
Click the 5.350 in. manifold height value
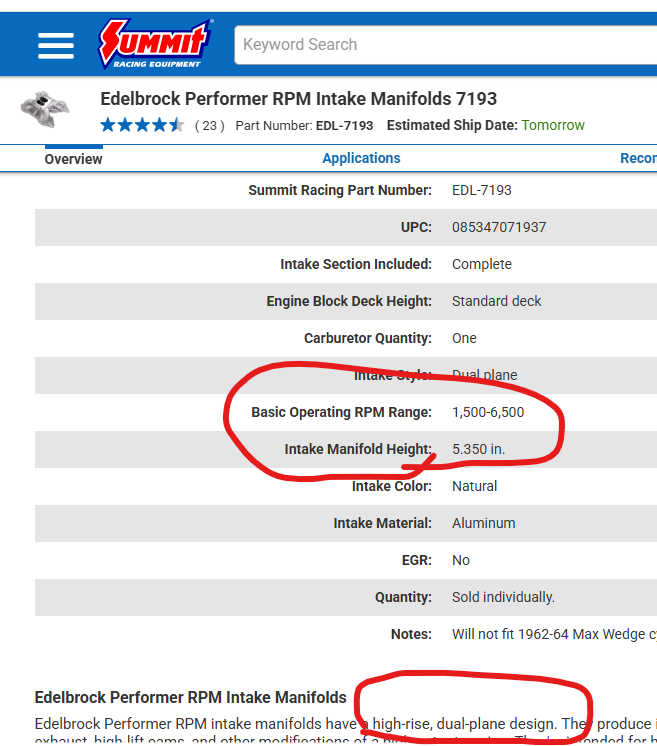(479, 449)
